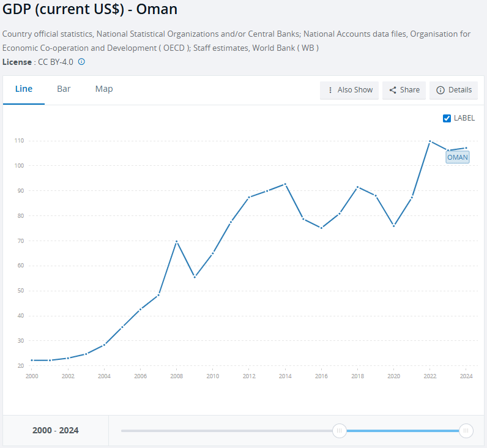Screen dimensions: 487x448
Task: Click the x-axis label 2006
Action: tap(140, 376)
